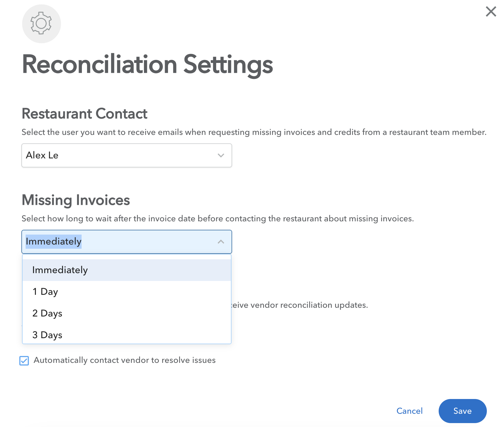Image resolution: width=504 pixels, height=427 pixels.
Task: Click the settings gear icon
Action: (41, 23)
